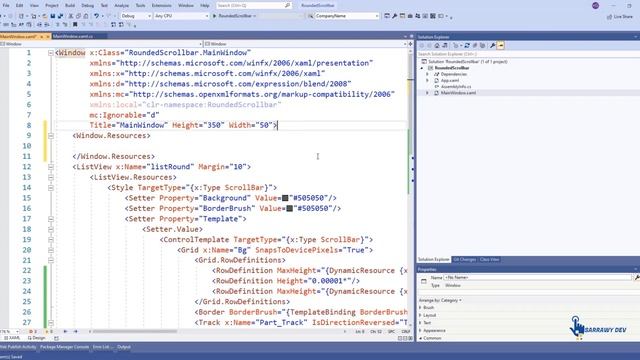Viewport: 640px width, 360px height.
Task: Open the Debug configuration dropdown
Action: pyautogui.click(x=136, y=16)
